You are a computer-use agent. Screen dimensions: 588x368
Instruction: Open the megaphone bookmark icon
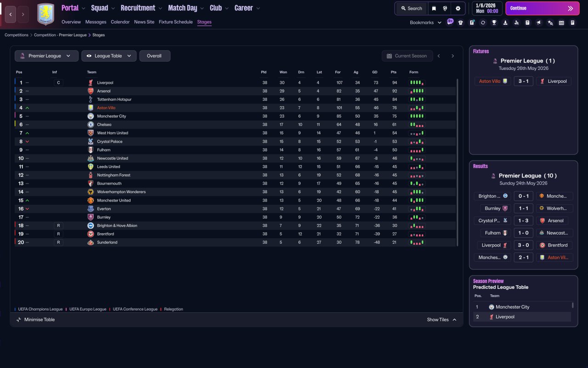pos(539,23)
